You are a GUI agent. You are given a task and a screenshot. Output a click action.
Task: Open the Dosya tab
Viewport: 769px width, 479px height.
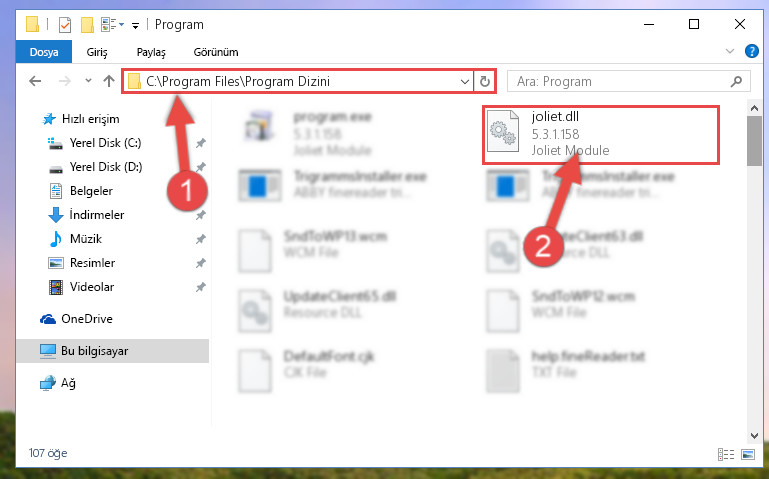coord(44,52)
